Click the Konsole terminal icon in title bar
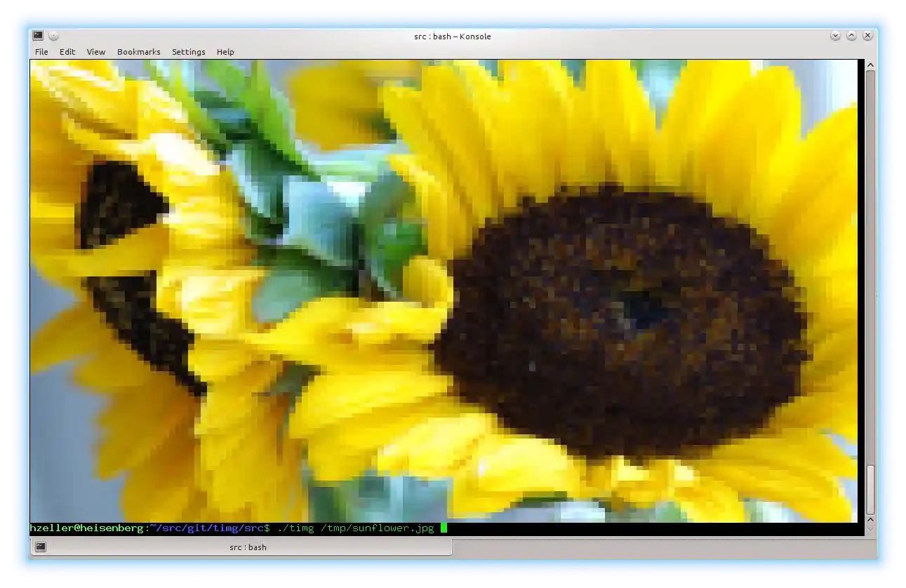The image size is (906, 588). [x=38, y=36]
